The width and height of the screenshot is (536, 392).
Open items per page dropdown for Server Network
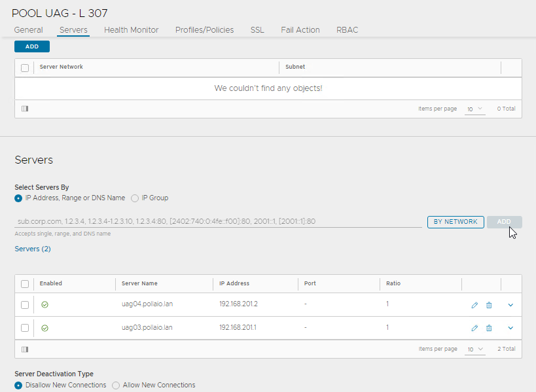pos(475,109)
